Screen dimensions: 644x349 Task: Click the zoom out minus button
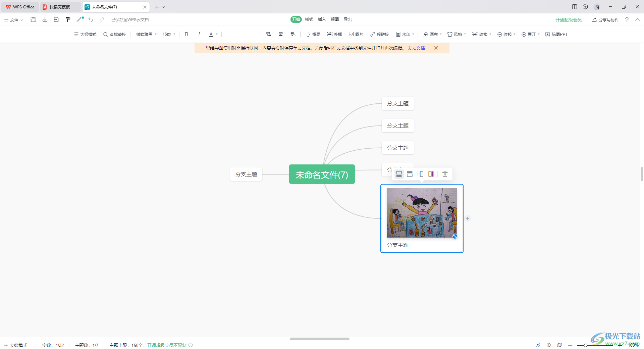tap(570, 345)
